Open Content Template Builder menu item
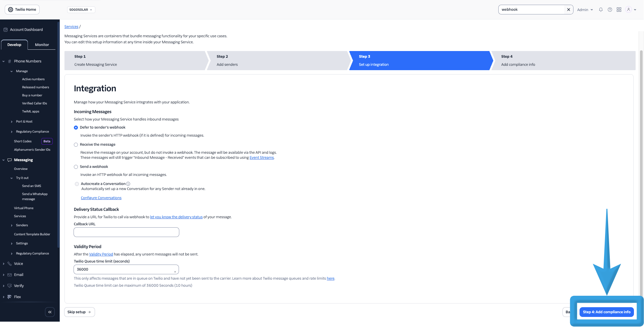This screenshot has height=327, width=644. tap(32, 234)
